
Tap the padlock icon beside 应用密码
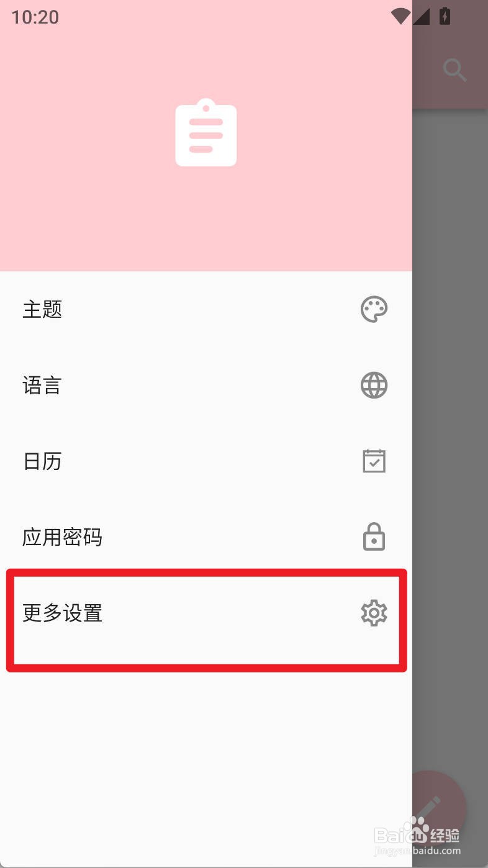[374, 537]
